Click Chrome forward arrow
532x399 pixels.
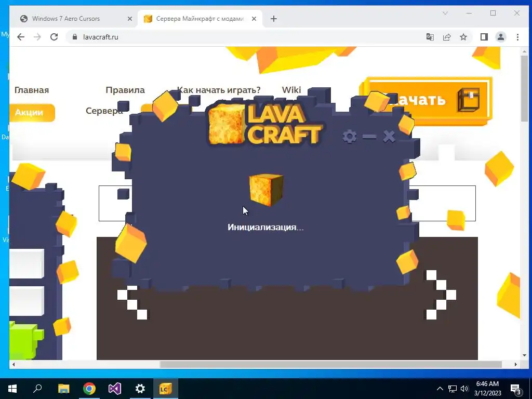click(37, 37)
